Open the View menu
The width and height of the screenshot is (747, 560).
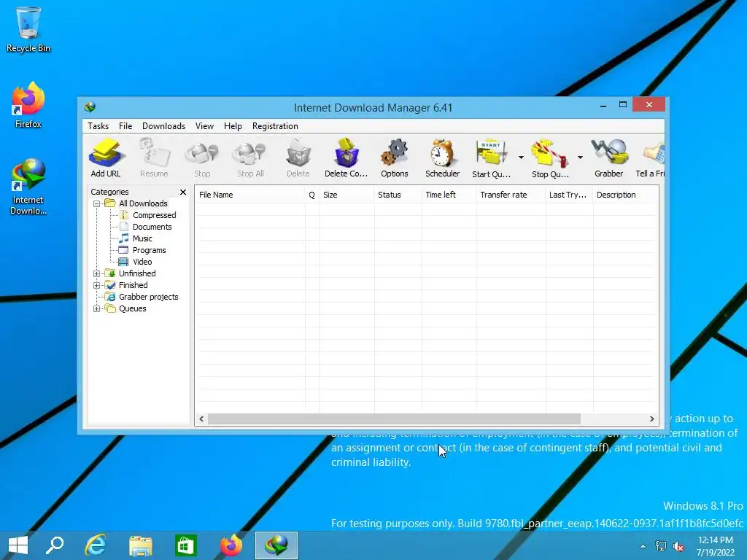(204, 126)
